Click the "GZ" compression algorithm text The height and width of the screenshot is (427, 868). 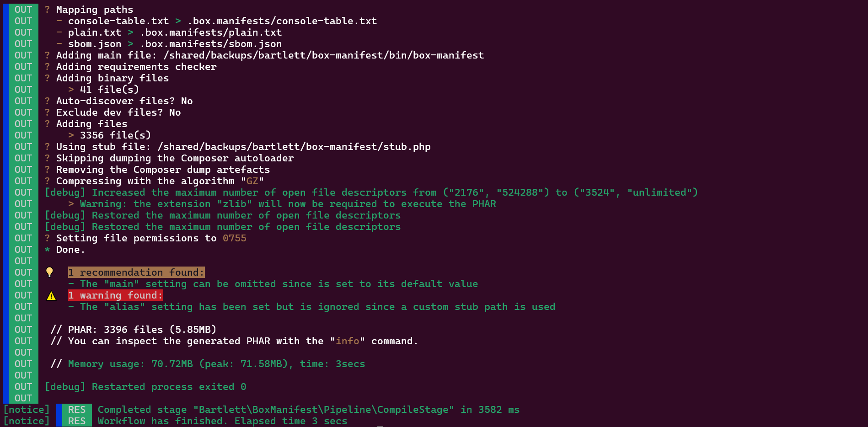coord(252,181)
